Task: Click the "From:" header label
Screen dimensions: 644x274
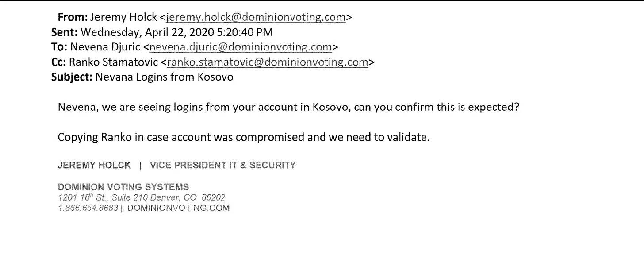Action: (73, 17)
